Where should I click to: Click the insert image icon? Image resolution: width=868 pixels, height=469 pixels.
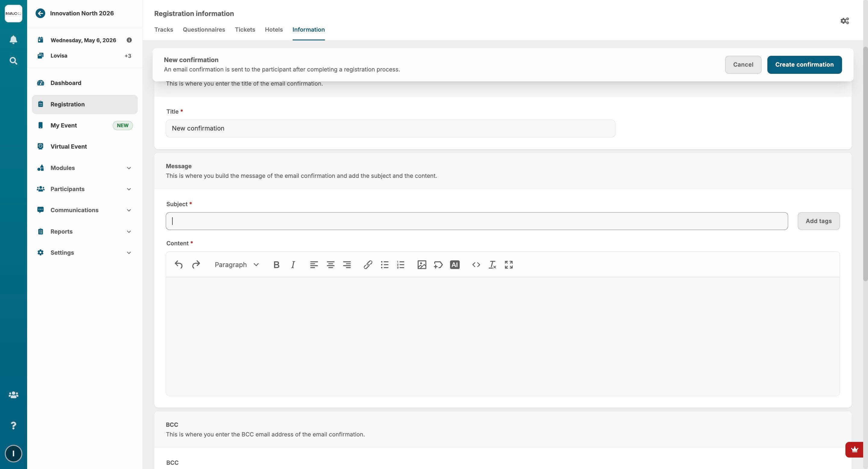[x=422, y=265]
